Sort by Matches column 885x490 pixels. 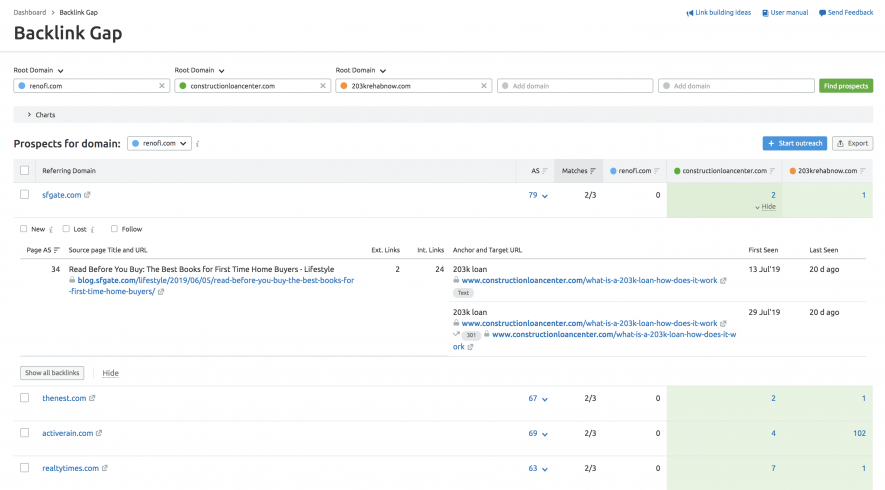point(578,170)
